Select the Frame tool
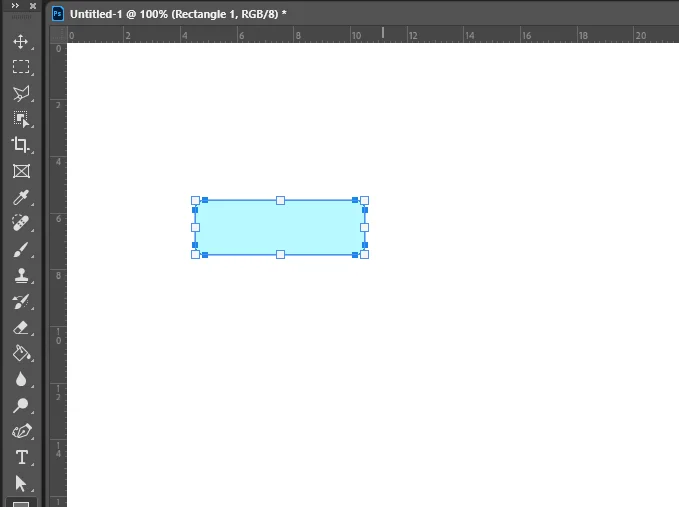This screenshot has height=507, width=679. 21,171
